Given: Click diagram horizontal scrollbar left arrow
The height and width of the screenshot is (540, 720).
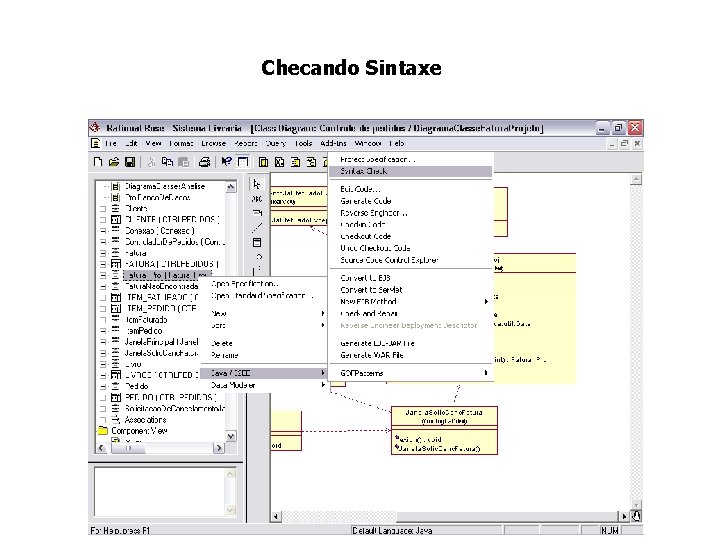Looking at the screenshot, I should (276, 517).
